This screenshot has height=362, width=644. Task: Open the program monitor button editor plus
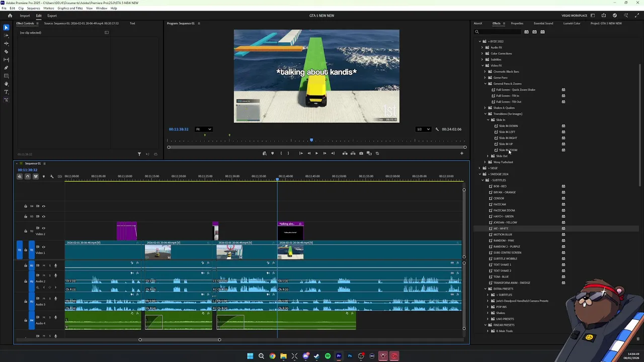pyautogui.click(x=462, y=153)
